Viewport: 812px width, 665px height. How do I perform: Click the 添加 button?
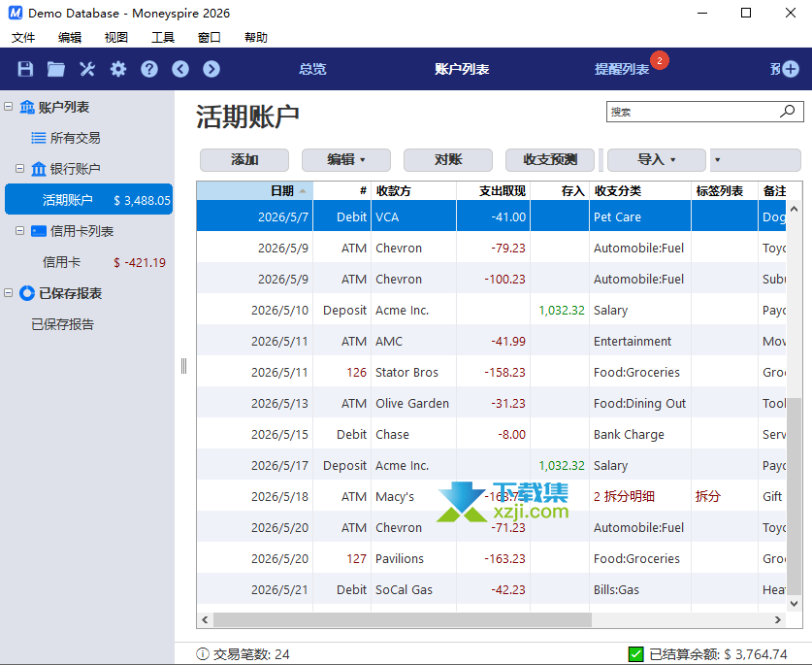[244, 159]
